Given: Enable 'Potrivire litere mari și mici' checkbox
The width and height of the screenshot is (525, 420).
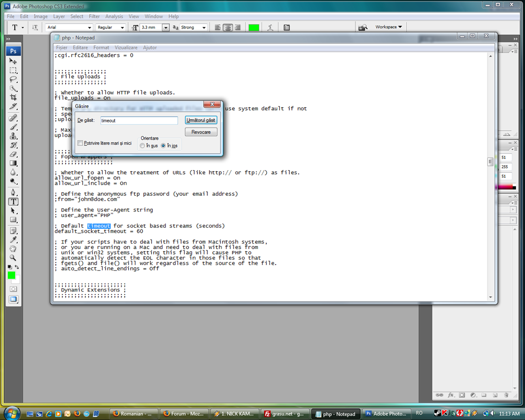Looking at the screenshot, I should 80,143.
